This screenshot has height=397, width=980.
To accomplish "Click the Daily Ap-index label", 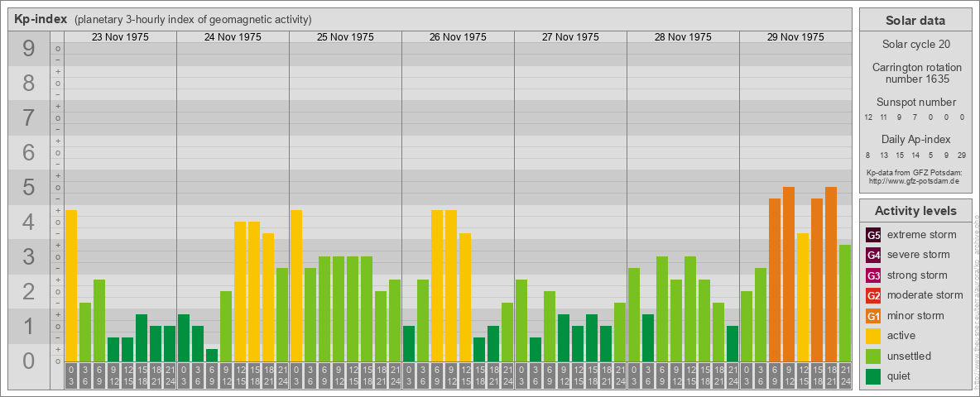I will point(915,139).
